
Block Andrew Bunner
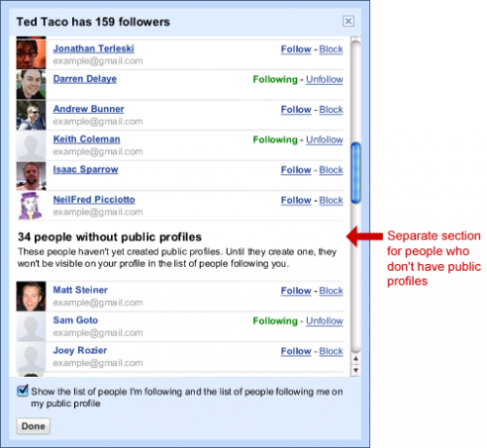331,110
